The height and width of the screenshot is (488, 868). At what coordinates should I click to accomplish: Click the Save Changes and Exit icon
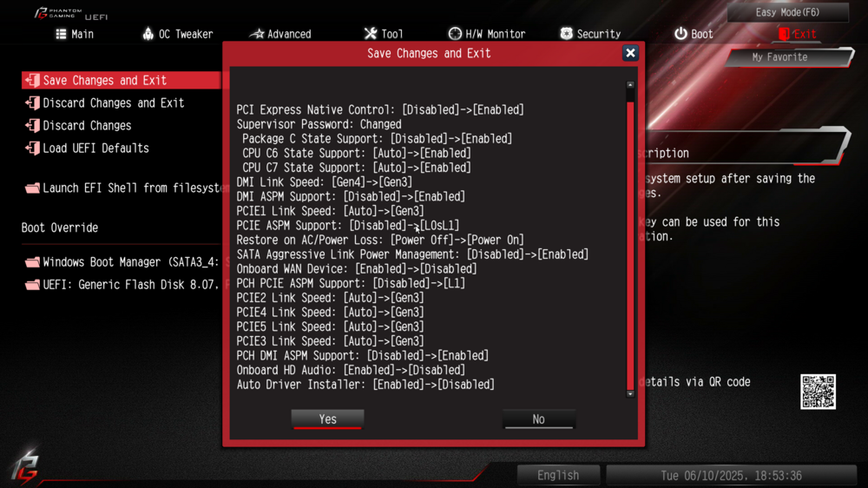point(33,80)
